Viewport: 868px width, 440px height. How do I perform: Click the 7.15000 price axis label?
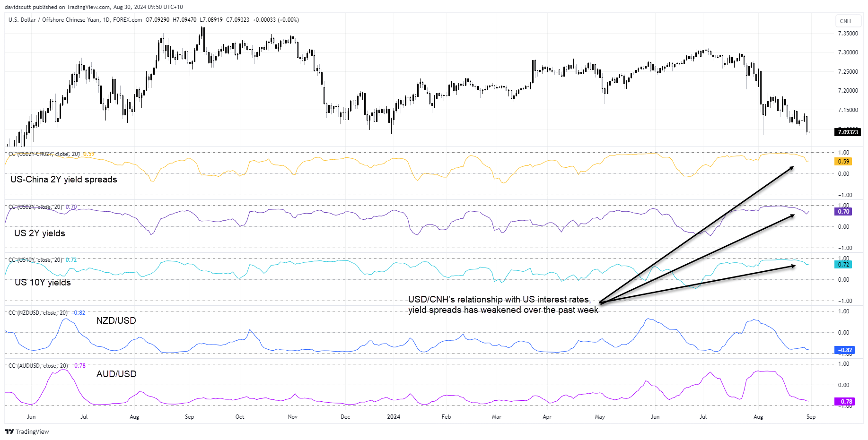[x=848, y=110]
